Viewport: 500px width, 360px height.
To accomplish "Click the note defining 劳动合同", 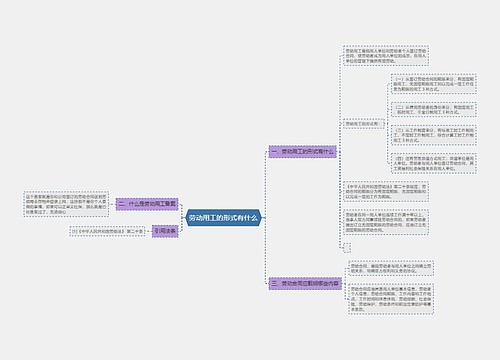I will click(x=391, y=268).
